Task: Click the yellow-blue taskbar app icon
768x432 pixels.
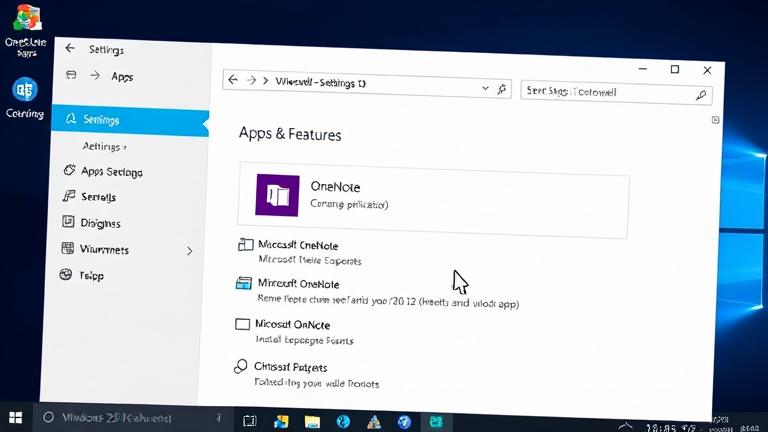Action: click(281, 422)
